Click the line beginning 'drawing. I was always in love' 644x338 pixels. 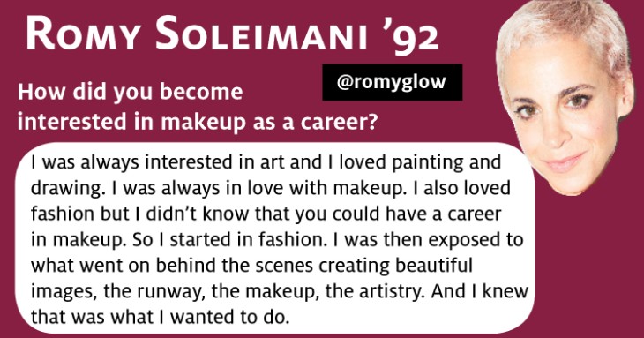click(271, 189)
